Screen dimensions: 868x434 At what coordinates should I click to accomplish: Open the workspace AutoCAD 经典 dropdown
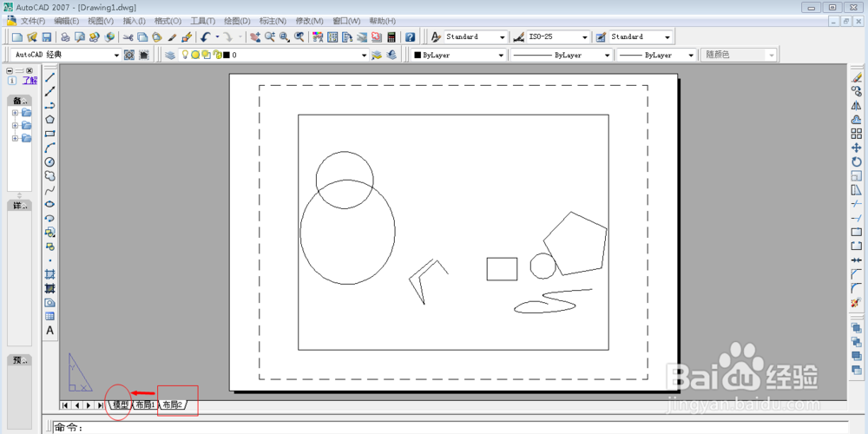pyautogui.click(x=117, y=56)
